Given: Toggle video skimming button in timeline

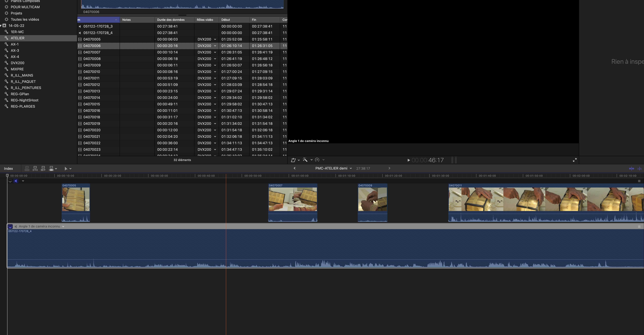Looking at the screenshot, I should [x=632, y=169].
